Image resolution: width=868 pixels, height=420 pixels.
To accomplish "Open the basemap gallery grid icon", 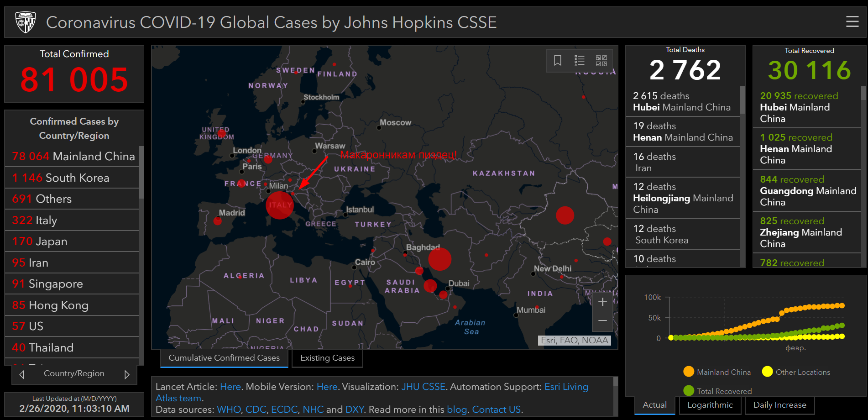I will 601,60.
